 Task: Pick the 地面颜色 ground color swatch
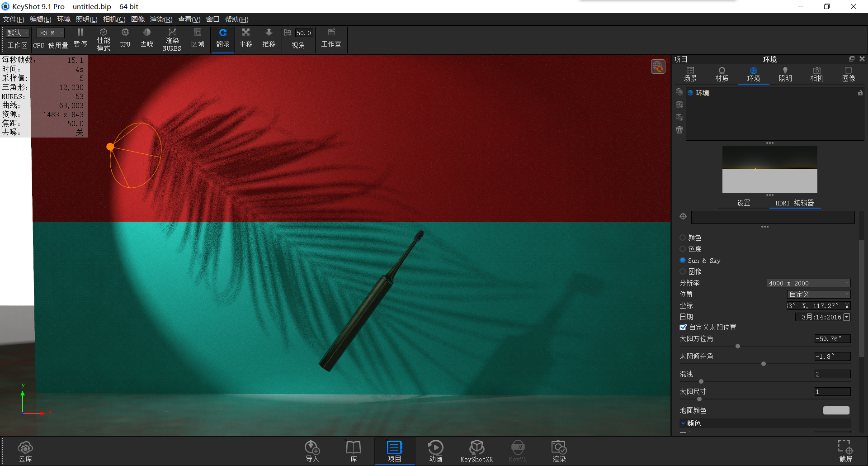(836, 410)
